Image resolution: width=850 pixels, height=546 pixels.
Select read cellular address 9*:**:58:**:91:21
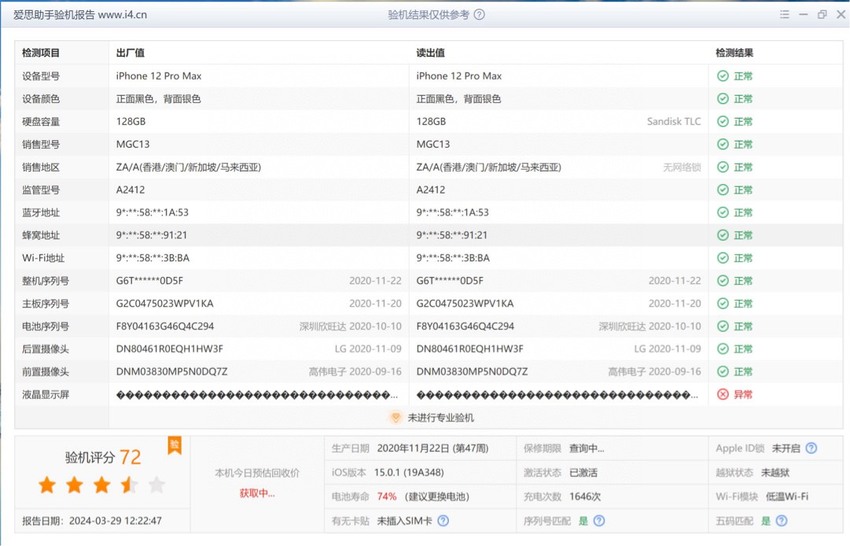tap(452, 235)
